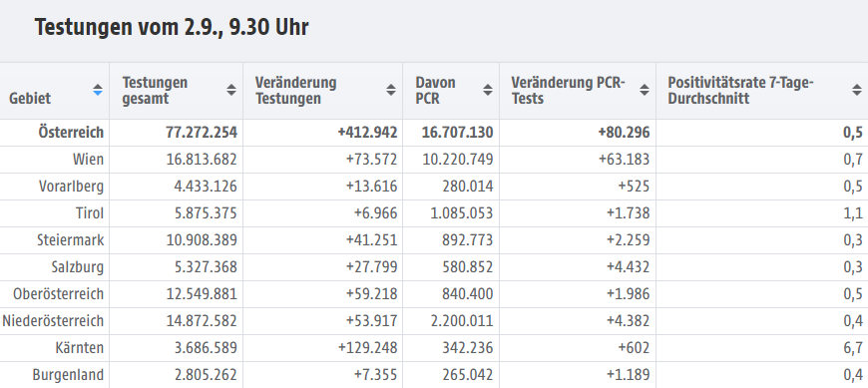Click the Steiermark row label
Screen dimensions: 868x388
pos(70,240)
